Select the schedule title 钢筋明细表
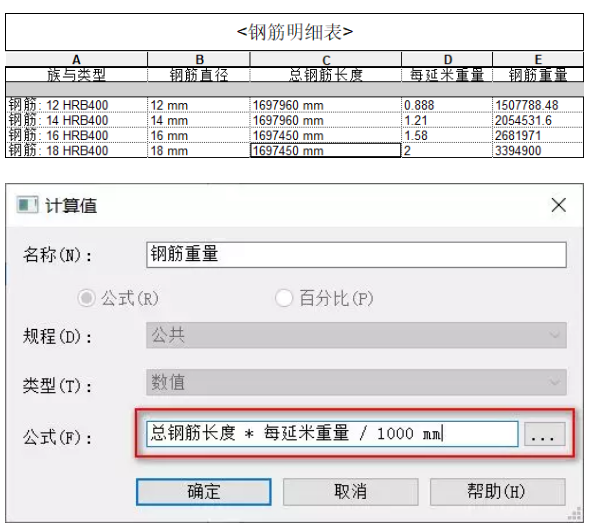 [x=294, y=32]
